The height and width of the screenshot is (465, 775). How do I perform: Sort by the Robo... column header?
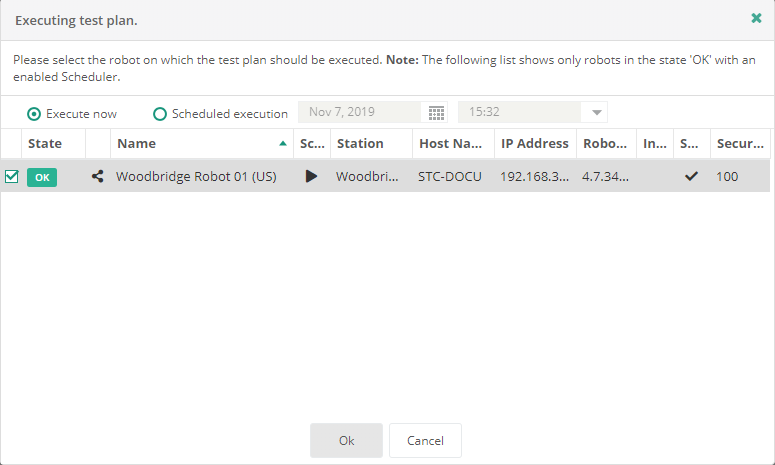[x=605, y=143]
